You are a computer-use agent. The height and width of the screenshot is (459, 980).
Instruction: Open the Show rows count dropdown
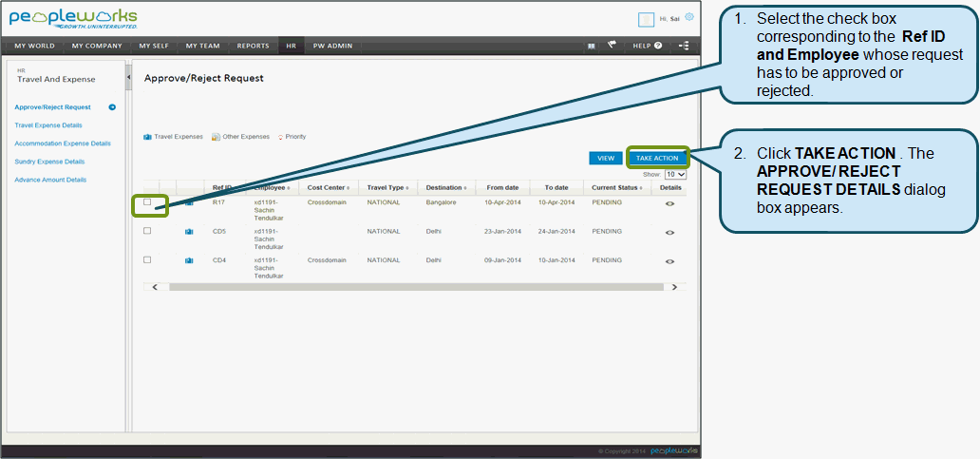click(x=675, y=175)
